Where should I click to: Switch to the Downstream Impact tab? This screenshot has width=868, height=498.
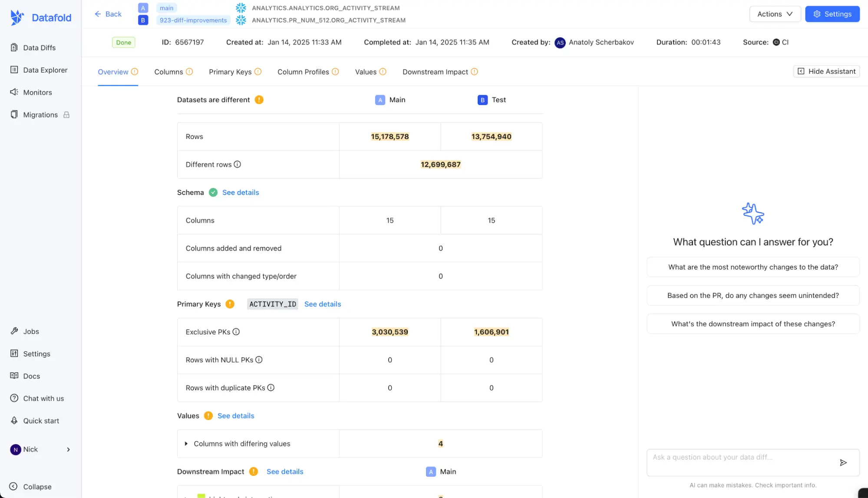435,72
